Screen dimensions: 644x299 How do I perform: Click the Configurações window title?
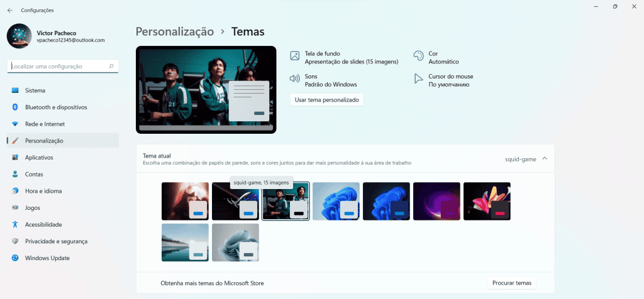(37, 10)
